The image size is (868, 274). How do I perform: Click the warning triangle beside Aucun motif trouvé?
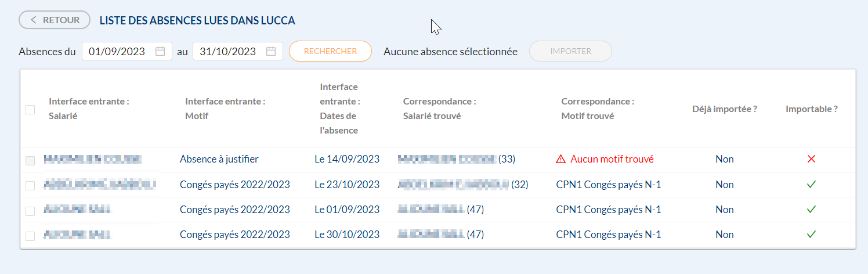[x=560, y=159]
